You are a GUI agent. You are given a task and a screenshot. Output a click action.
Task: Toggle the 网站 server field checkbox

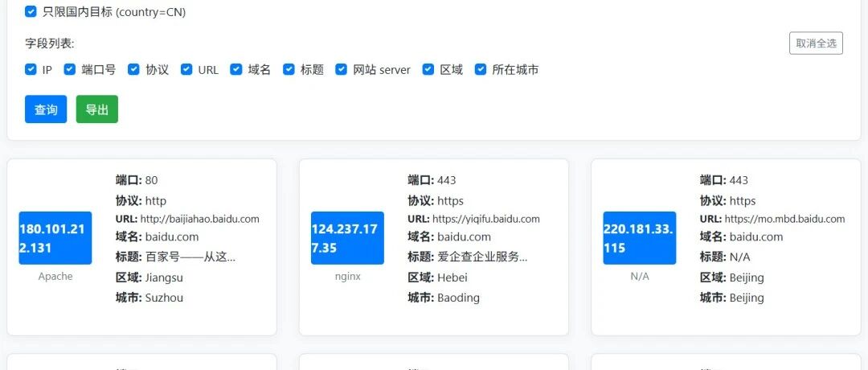342,69
